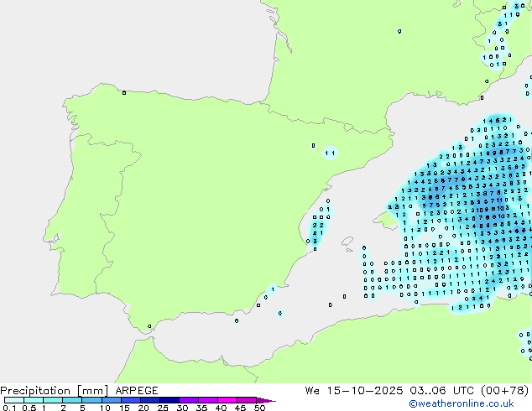Click the '50' value on the legend scale
532x411 pixels.
[260, 408]
